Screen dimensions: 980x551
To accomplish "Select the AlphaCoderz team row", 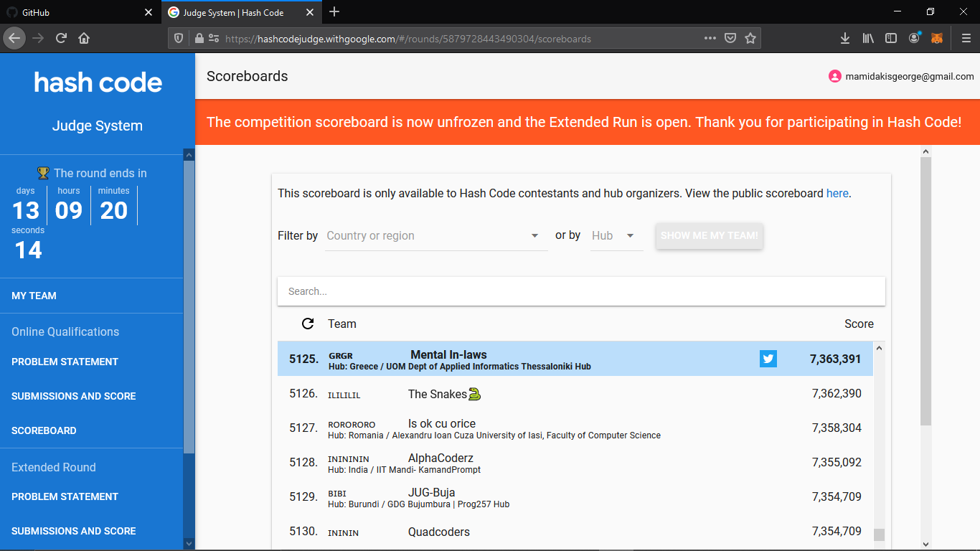I will click(575, 462).
